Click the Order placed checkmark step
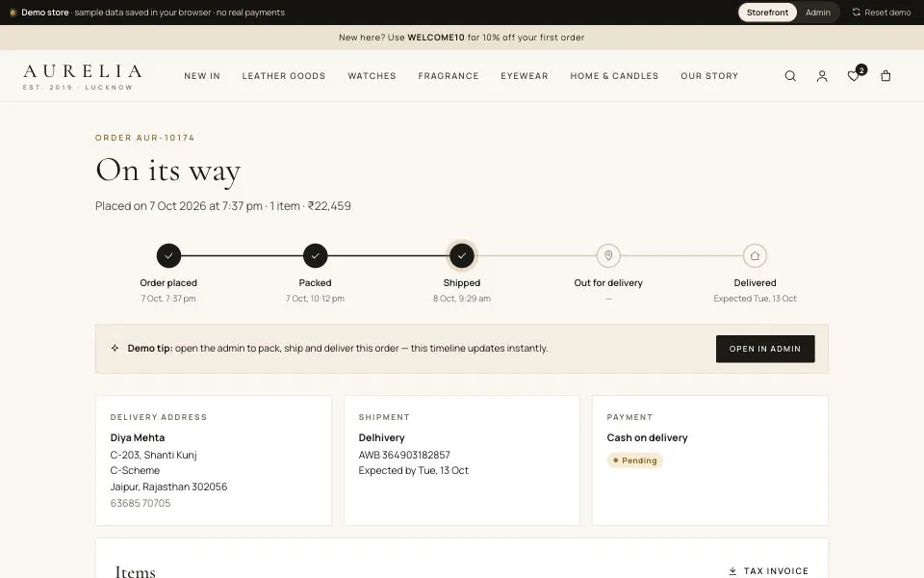The width and height of the screenshot is (924, 578). [x=168, y=256]
